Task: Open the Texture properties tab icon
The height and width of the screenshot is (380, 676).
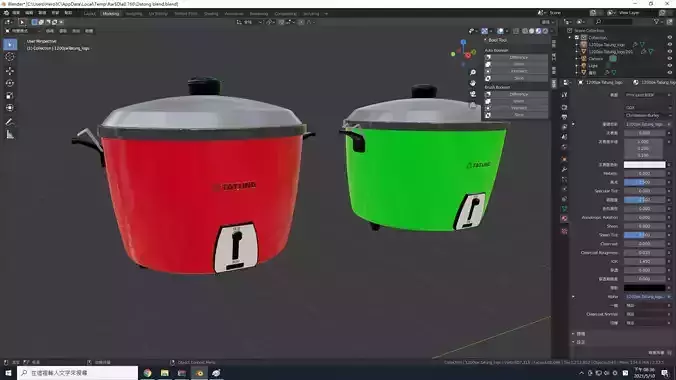Action: 564,231
